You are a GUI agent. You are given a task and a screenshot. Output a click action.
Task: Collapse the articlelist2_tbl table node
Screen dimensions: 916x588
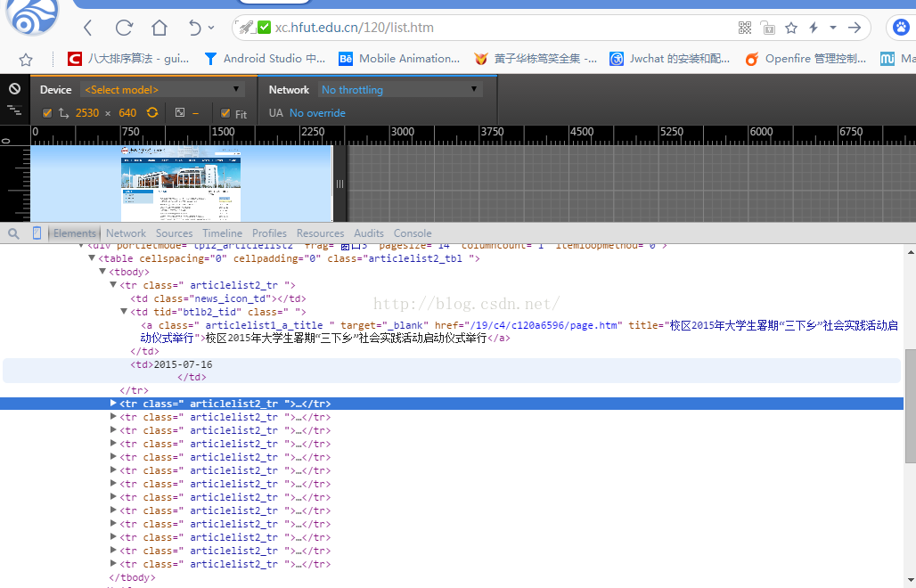(92, 258)
